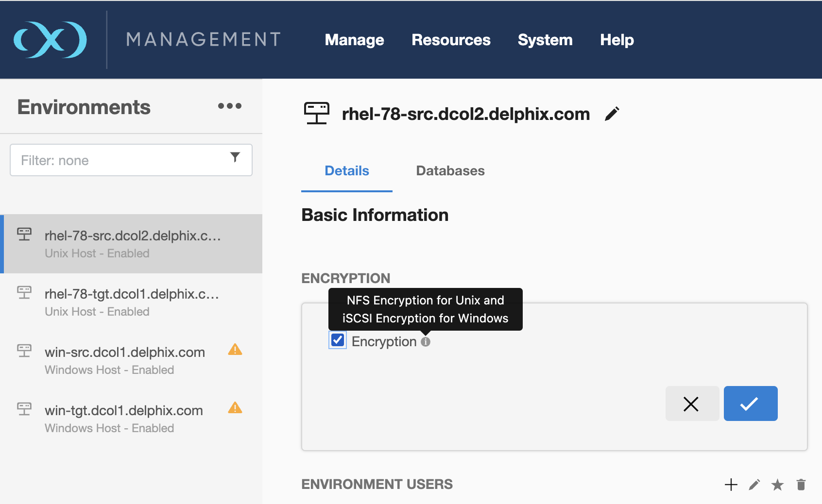Confirm encryption changes with the blue checkmark button
The height and width of the screenshot is (504, 822).
pyautogui.click(x=750, y=403)
